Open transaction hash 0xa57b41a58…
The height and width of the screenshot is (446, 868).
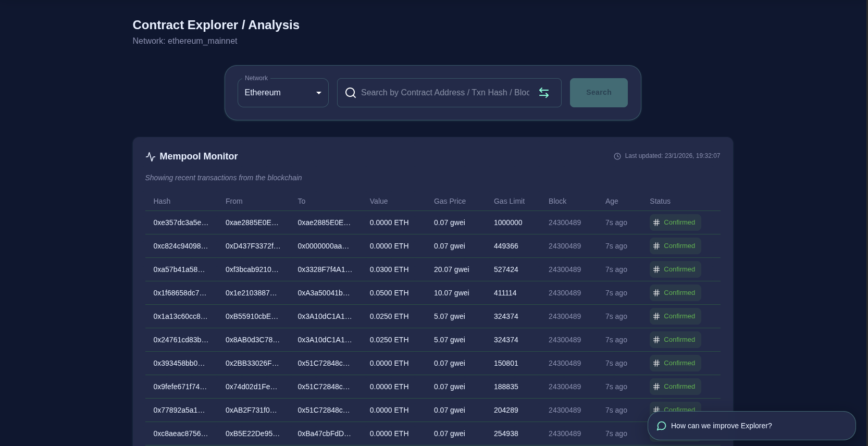tap(179, 269)
